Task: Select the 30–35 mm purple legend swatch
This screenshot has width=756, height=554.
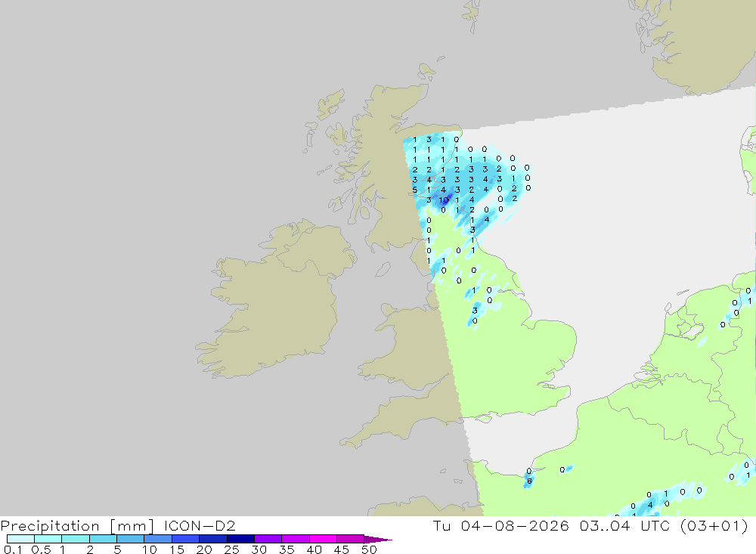Action: (x=268, y=539)
